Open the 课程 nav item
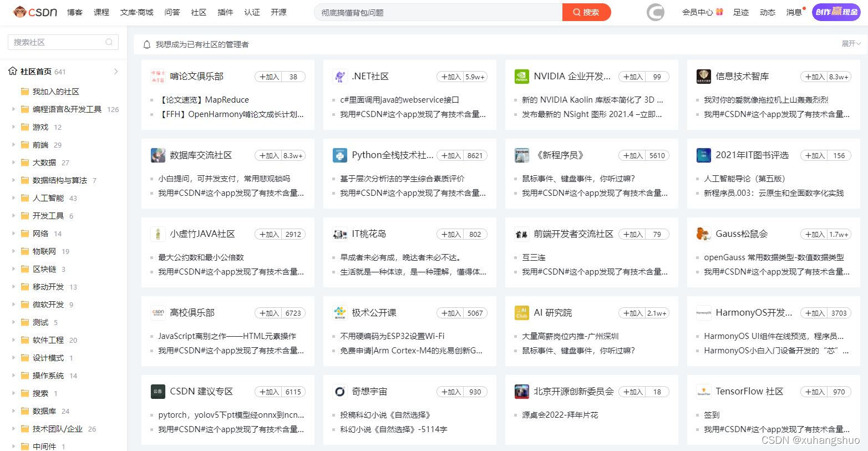 coord(101,12)
